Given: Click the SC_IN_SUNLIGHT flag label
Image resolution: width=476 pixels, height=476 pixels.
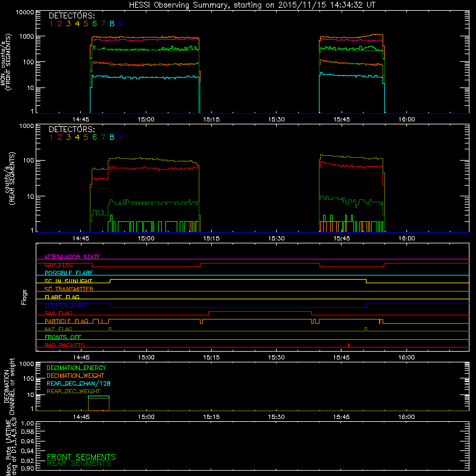Looking at the screenshot, I should (68, 281).
